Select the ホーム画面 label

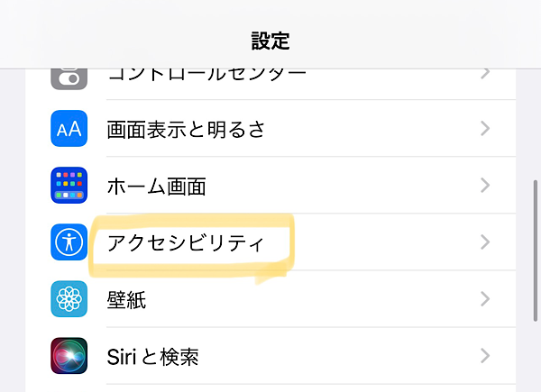point(157,186)
